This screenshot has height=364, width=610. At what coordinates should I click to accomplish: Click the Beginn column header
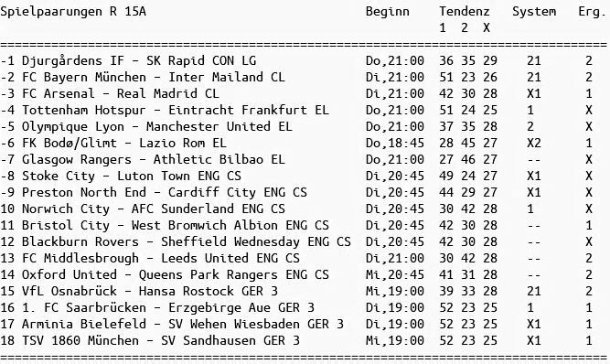click(x=388, y=12)
